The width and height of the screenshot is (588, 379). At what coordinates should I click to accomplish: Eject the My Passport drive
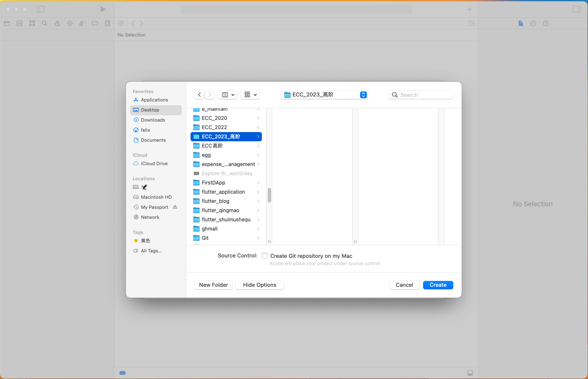pos(175,207)
